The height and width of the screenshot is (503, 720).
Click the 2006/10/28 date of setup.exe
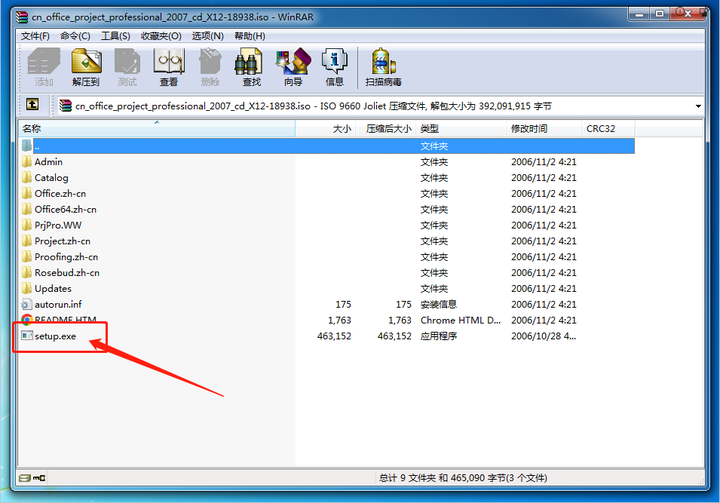[544, 336]
